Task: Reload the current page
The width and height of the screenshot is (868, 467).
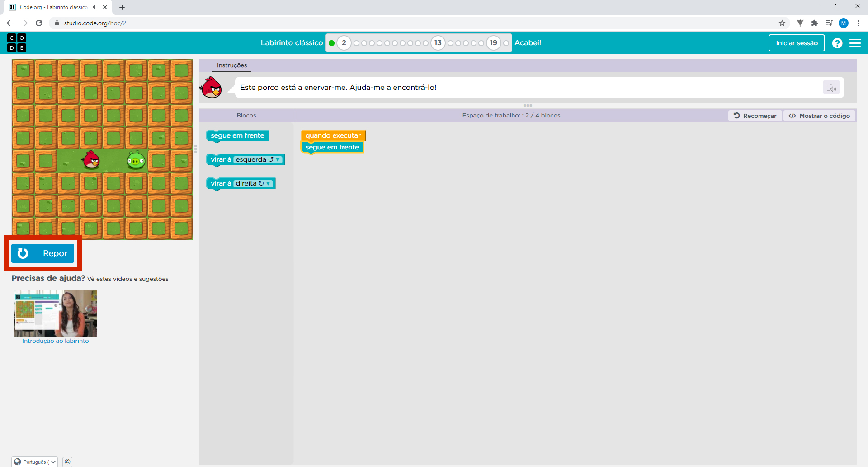Action: (39, 23)
